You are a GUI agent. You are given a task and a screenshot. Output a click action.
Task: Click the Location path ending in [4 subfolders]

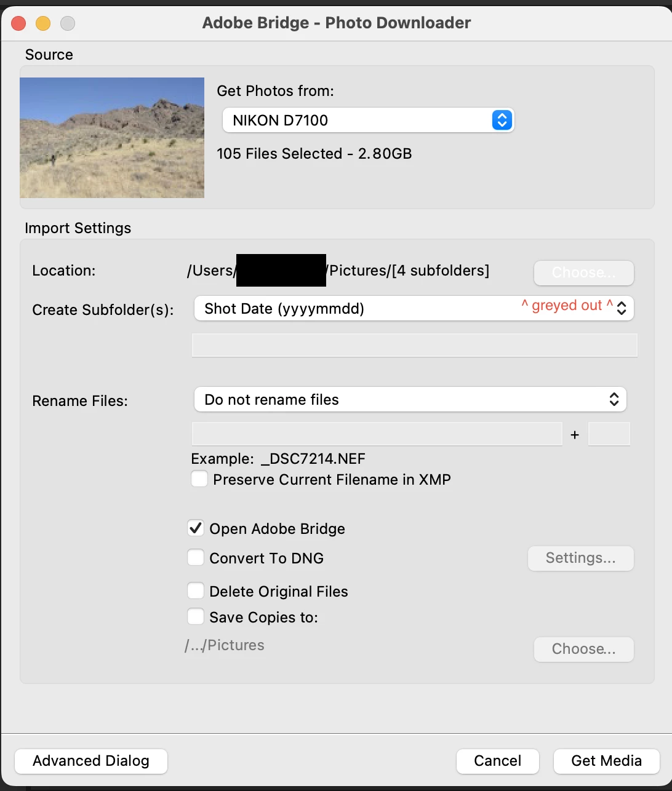[338, 271]
